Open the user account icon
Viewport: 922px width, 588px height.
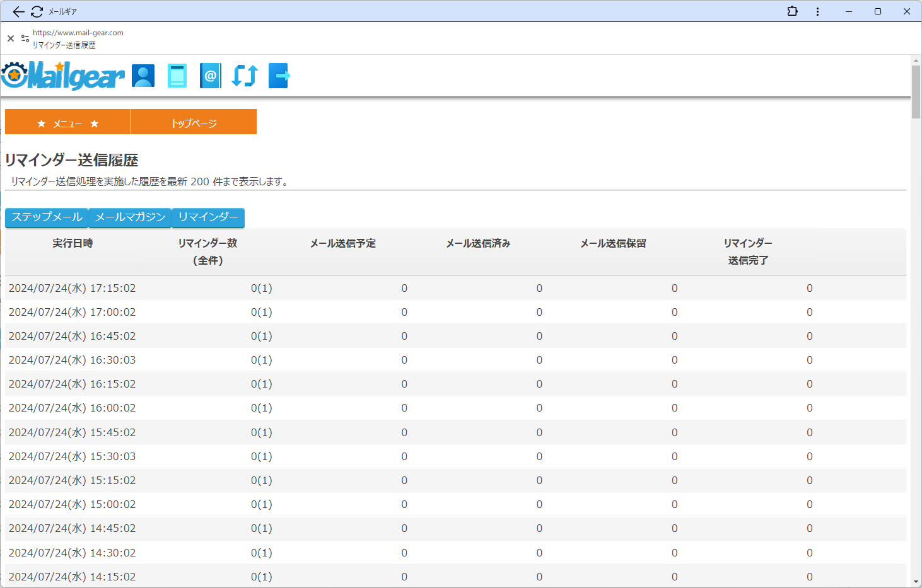pyautogui.click(x=143, y=76)
